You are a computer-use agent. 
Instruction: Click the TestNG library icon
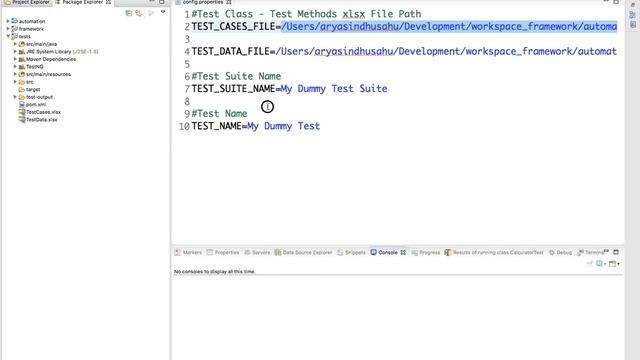click(x=22, y=67)
